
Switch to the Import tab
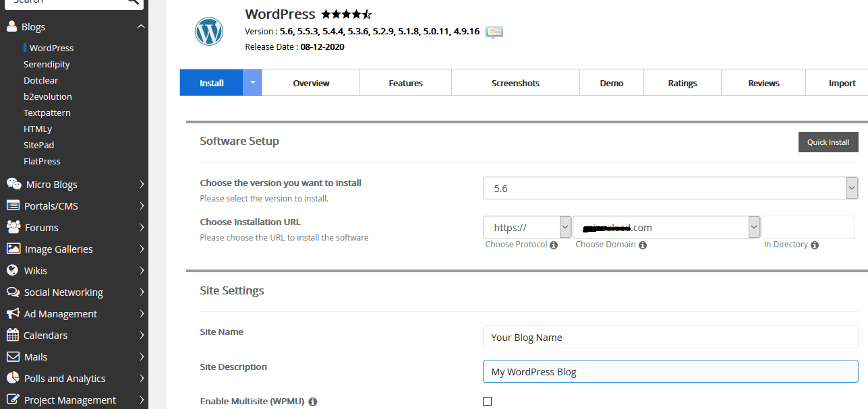click(x=837, y=83)
